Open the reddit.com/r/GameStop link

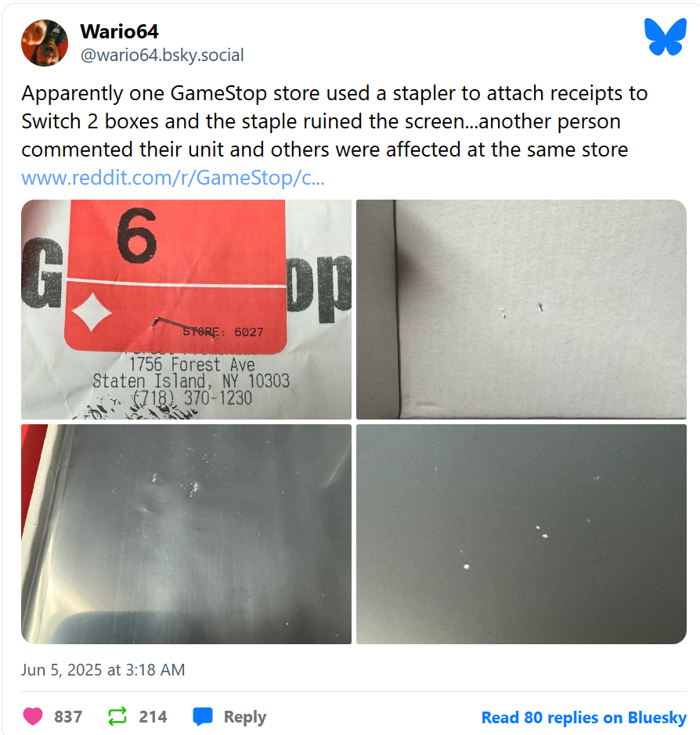click(172, 178)
